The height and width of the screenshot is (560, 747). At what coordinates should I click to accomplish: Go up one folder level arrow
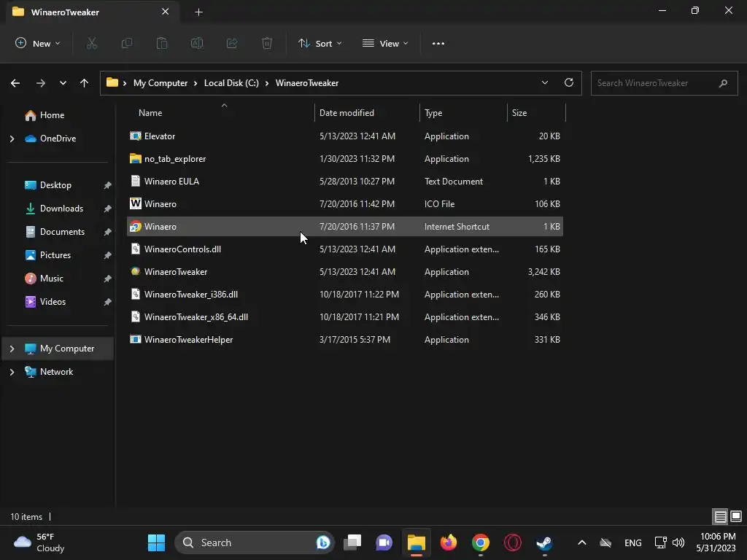pos(85,83)
